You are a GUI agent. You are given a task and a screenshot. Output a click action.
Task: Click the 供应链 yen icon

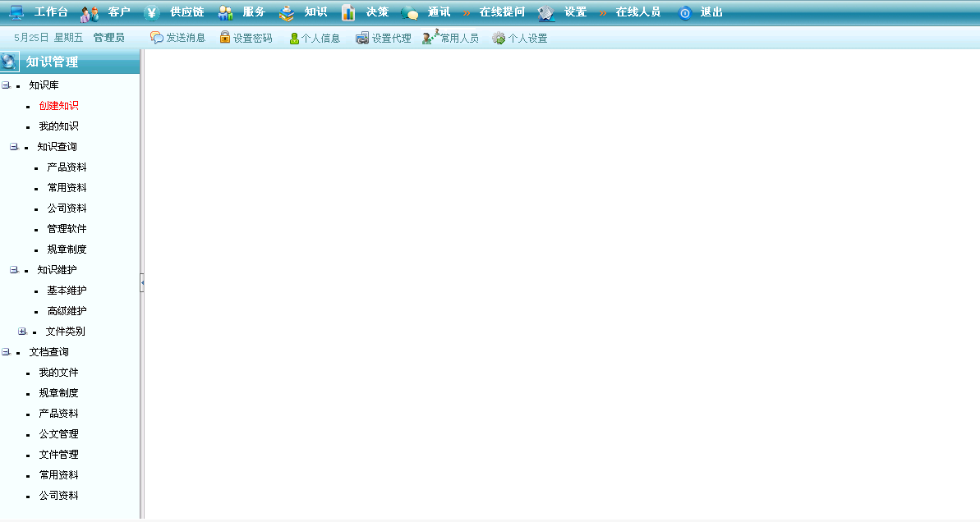(x=152, y=12)
